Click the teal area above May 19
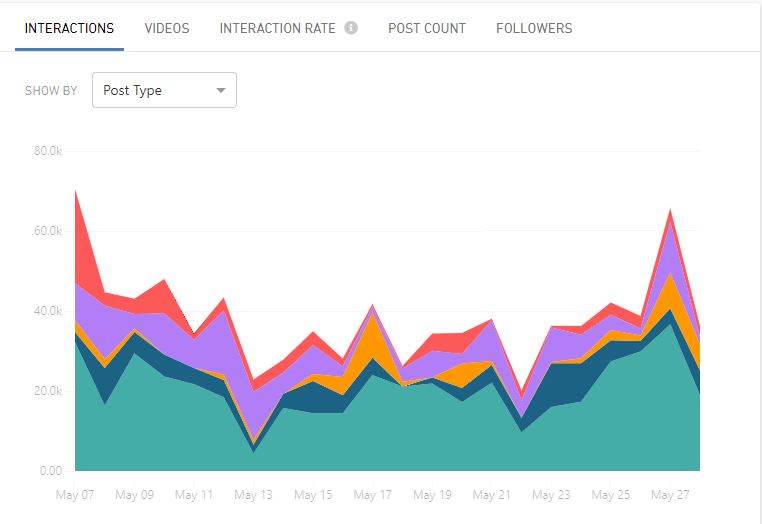762x524 pixels. [432, 430]
